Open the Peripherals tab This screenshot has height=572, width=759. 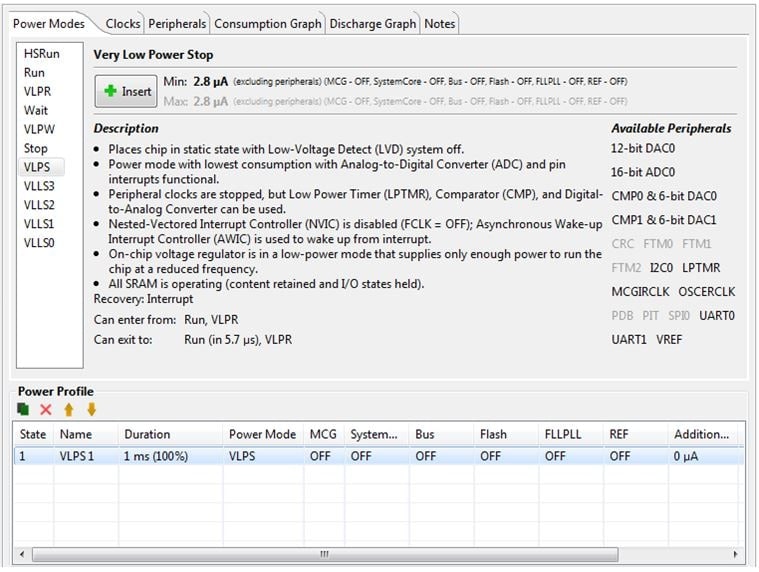(177, 23)
